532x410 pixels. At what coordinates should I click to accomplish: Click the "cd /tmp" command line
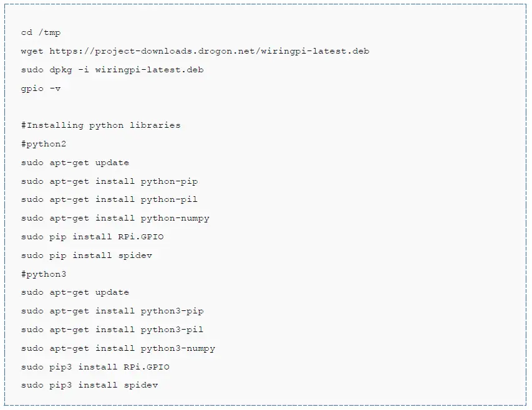click(41, 32)
